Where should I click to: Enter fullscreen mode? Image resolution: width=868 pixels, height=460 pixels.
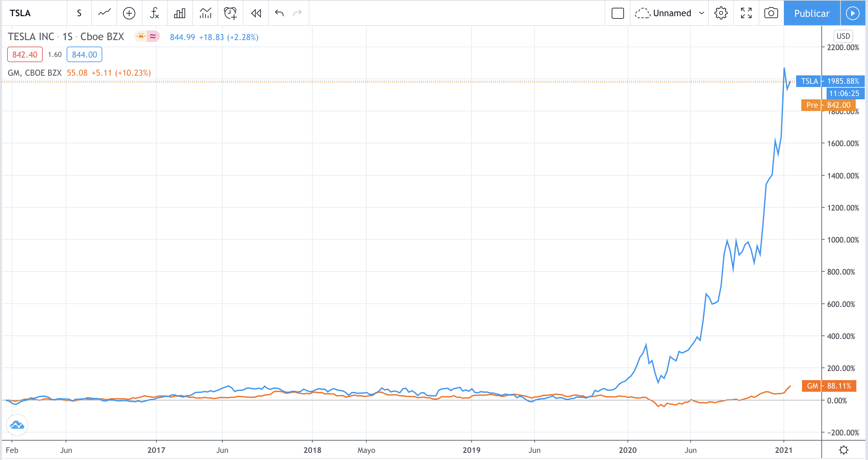click(x=746, y=13)
